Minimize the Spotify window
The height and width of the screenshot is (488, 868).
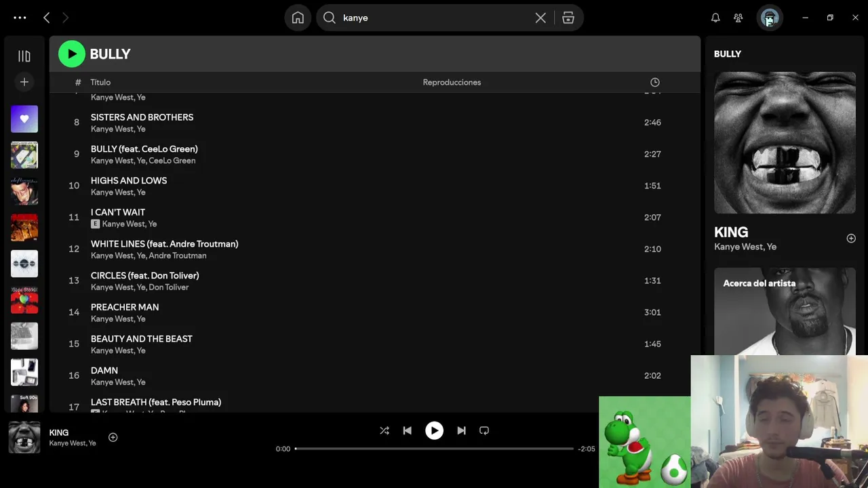click(x=805, y=18)
